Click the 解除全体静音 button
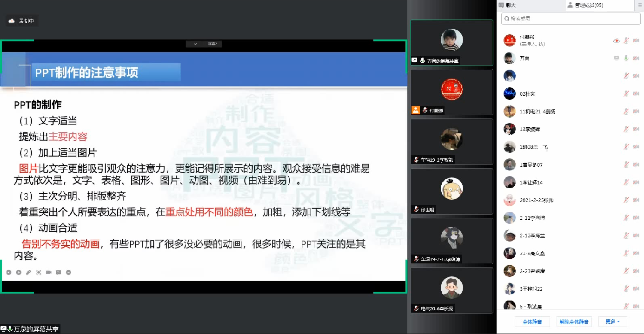The height and width of the screenshot is (334, 644). pyautogui.click(x=574, y=321)
